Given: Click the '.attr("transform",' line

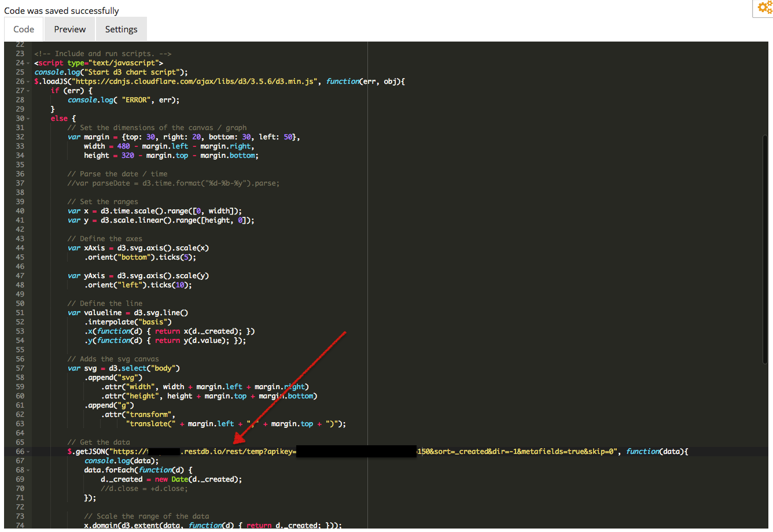Looking at the screenshot, I should point(138,415).
